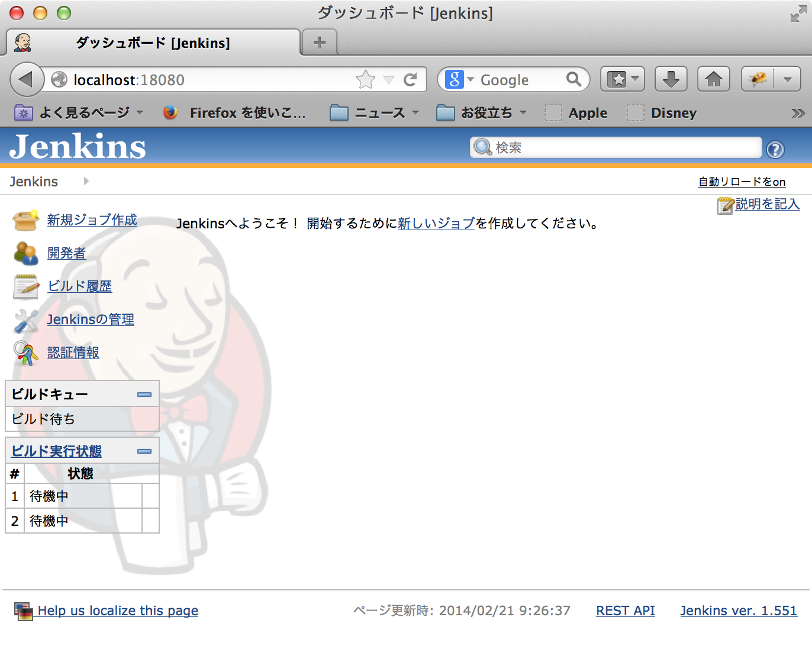Click the Google search engine icon

coord(454,79)
